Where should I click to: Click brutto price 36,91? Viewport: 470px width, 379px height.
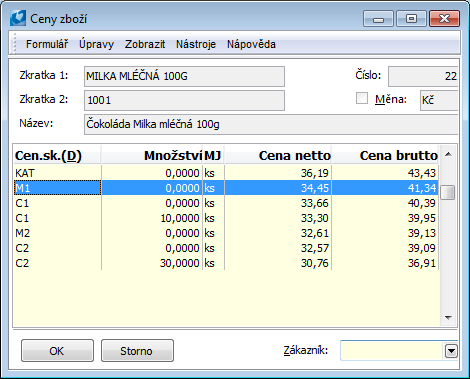tap(422, 263)
